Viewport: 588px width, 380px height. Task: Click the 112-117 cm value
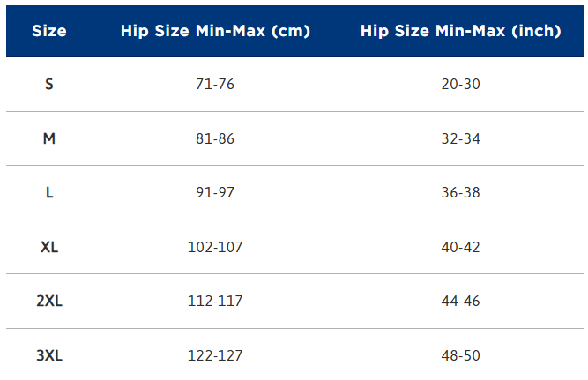point(214,301)
